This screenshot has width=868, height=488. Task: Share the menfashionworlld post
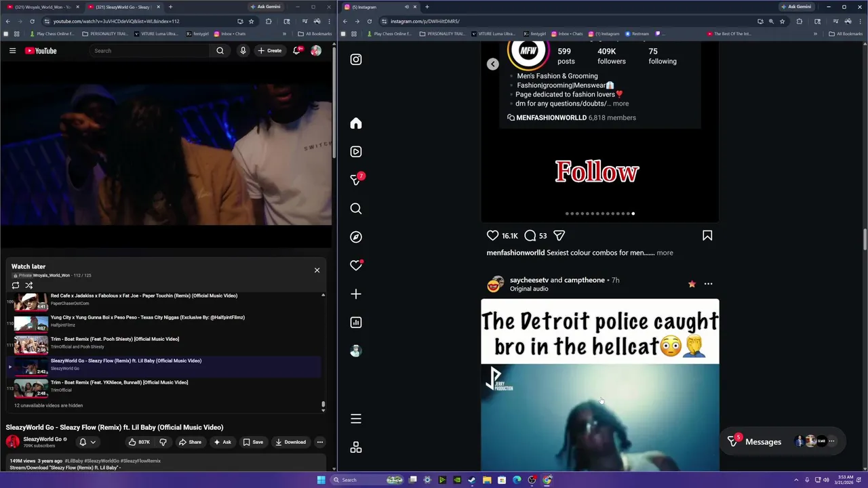(x=559, y=236)
